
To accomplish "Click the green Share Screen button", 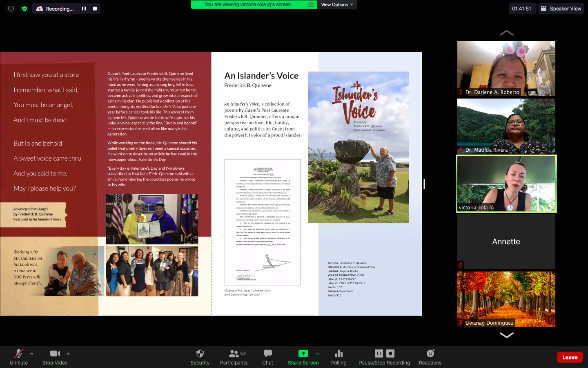I will (303, 357).
